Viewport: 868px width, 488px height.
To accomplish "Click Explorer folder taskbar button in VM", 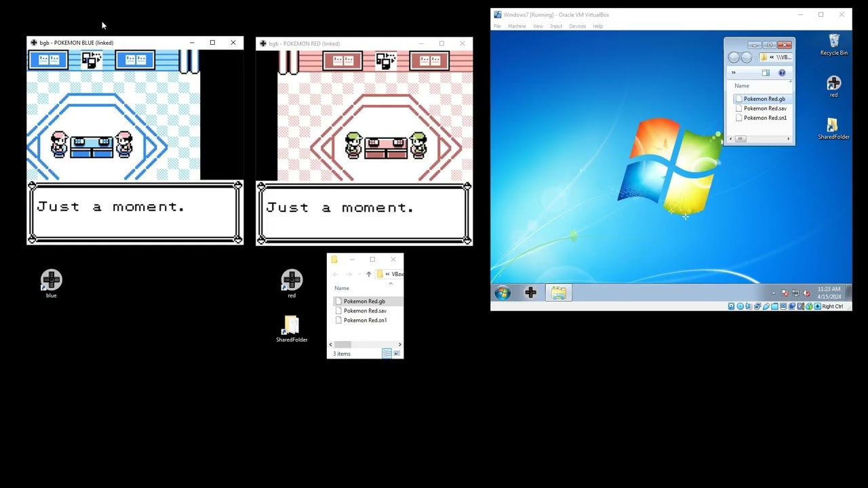I will (559, 293).
